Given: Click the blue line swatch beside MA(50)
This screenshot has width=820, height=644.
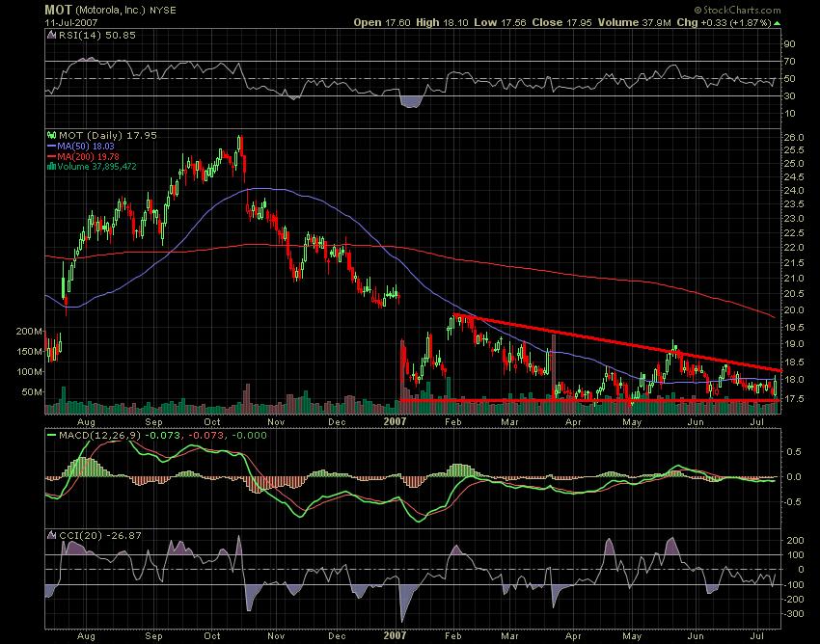Looking at the screenshot, I should (51, 147).
